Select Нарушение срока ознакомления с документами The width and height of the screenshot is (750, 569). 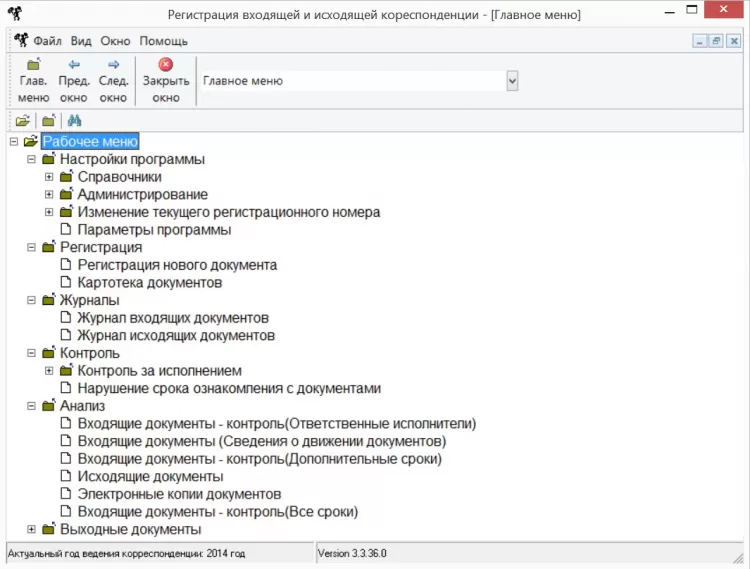point(229,388)
